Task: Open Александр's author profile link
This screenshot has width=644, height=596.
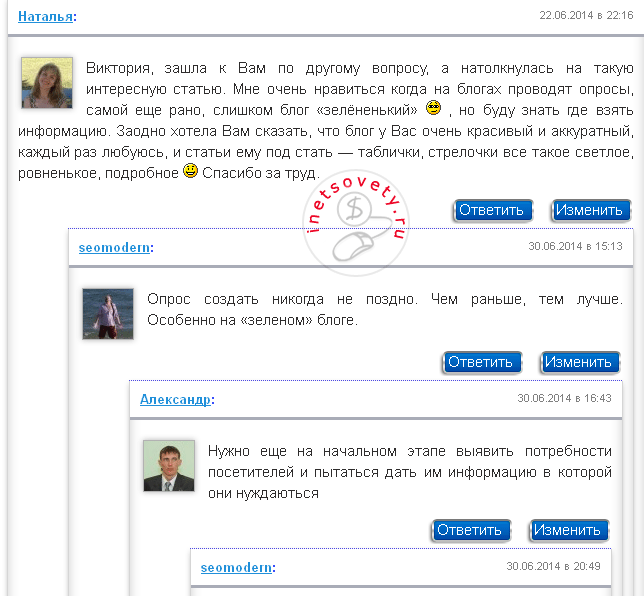Action: (175, 399)
